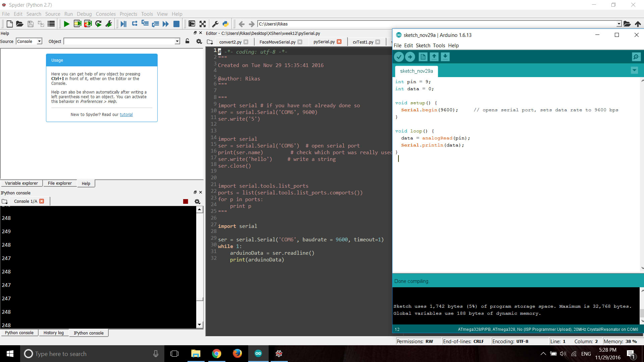Open the File menu in Arduino IDE
Viewport: 644px width, 362px height.
tap(397, 45)
